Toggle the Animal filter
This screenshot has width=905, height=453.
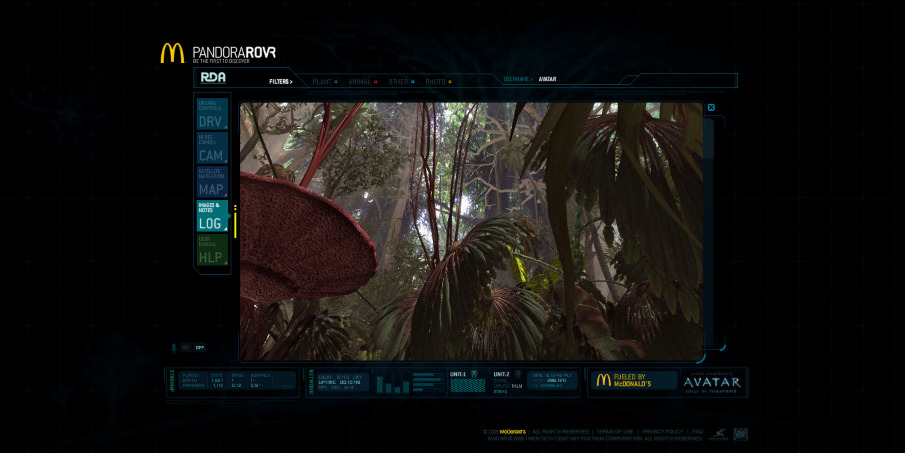coord(362,82)
